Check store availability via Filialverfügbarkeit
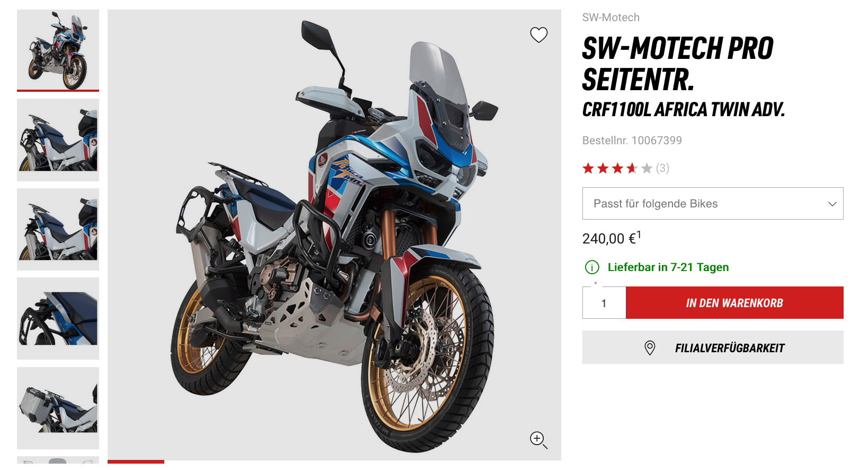 pyautogui.click(x=713, y=347)
